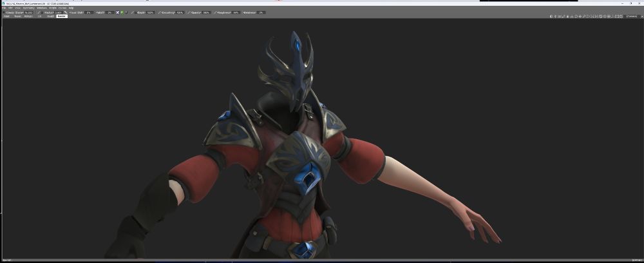Click the cross-shaped pan-camera navigation icon
This screenshot has height=263, width=644.
(580, 17)
